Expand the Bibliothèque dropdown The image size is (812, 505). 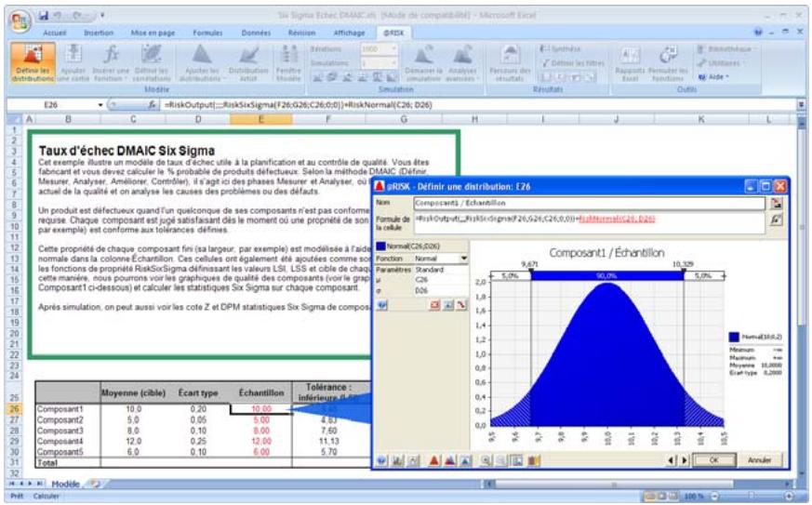726,49
